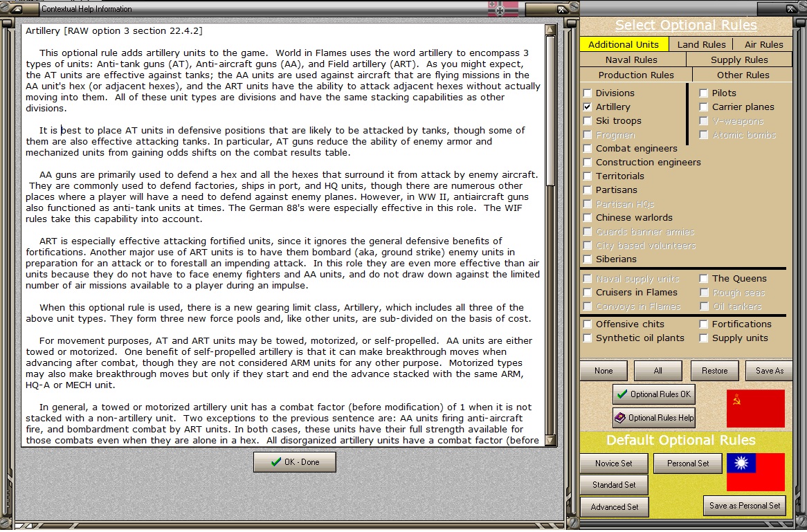Toggle the Supply units checkbox
The height and width of the screenshot is (532, 807).
[704, 338]
